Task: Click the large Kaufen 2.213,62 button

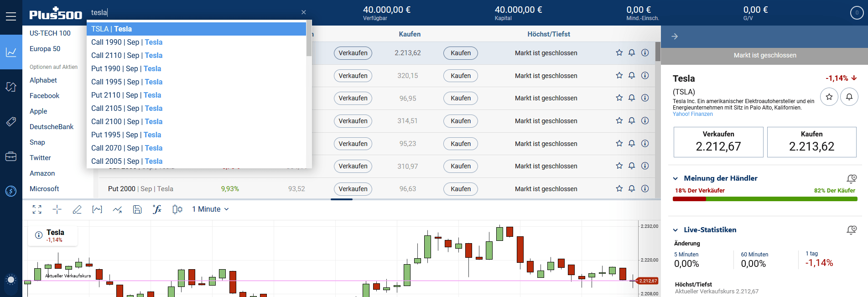Action: (811, 142)
